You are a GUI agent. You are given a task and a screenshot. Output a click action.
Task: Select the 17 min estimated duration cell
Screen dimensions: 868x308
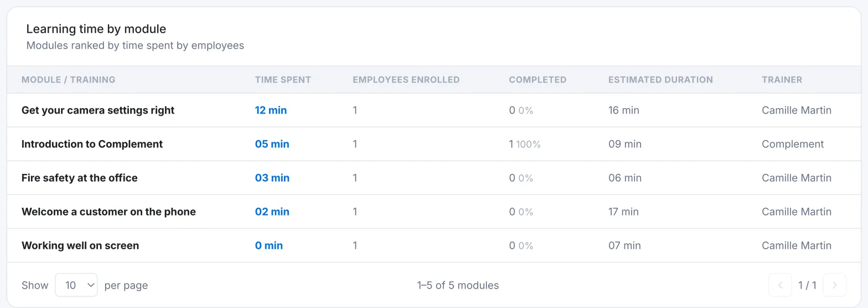point(623,212)
